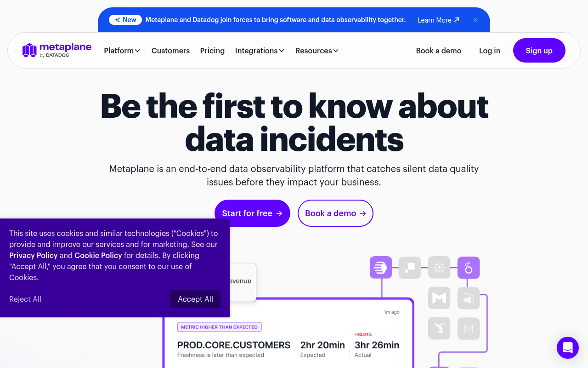Viewport: 588px width, 368px height.
Task: Select the bird-shaped integration icon
Action: (439, 328)
